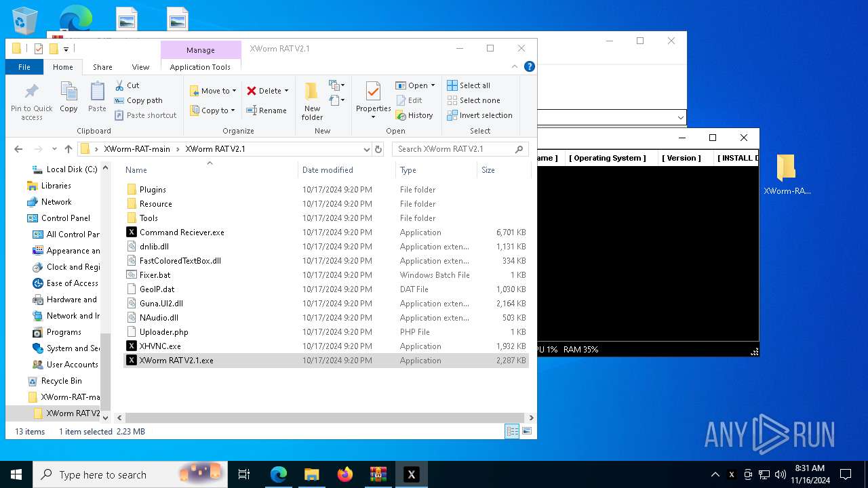The width and height of the screenshot is (868, 488).
Task: Click XWorm-RAT-main in the address bar
Action: pyautogui.click(x=137, y=149)
